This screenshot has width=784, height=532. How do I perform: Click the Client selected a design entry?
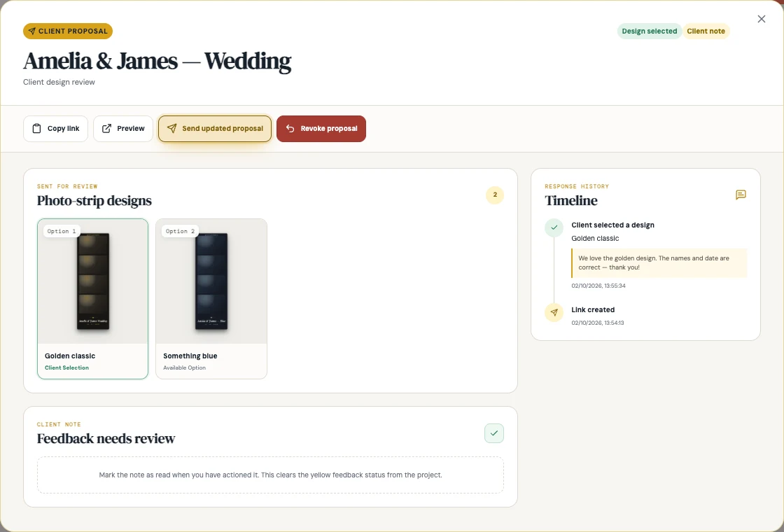(613, 225)
